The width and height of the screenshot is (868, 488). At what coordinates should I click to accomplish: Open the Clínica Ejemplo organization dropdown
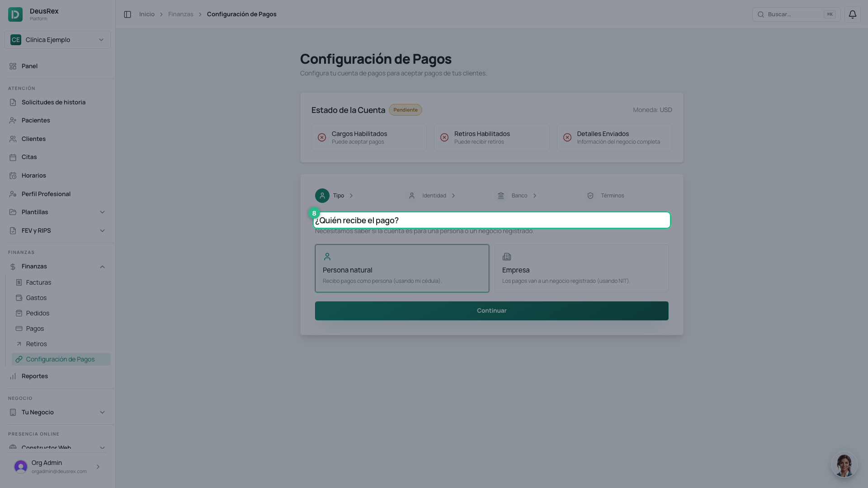tap(57, 40)
